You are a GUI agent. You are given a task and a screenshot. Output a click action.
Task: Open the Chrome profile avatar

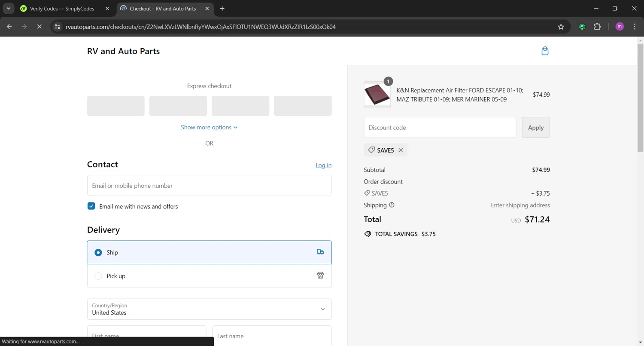pos(620,27)
